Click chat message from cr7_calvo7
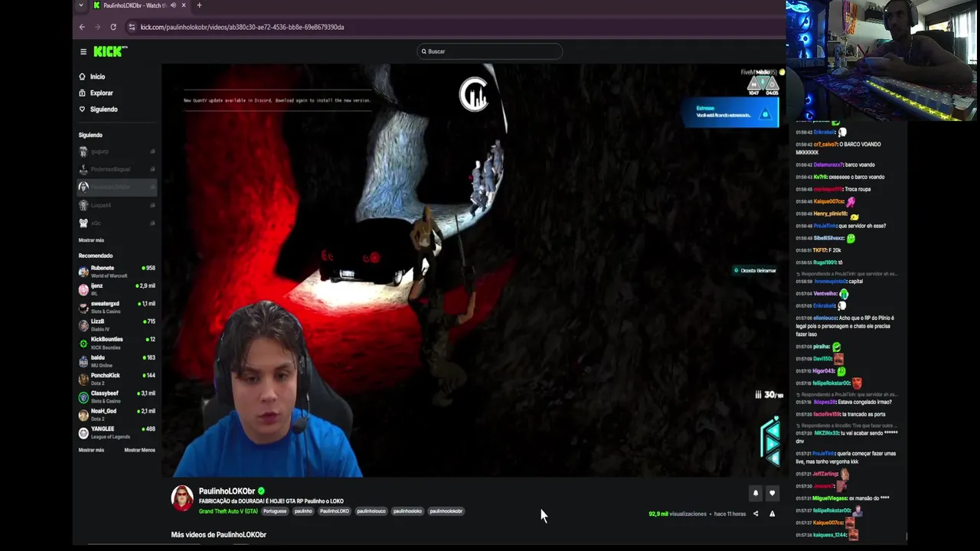980x551 pixels. pos(846,148)
